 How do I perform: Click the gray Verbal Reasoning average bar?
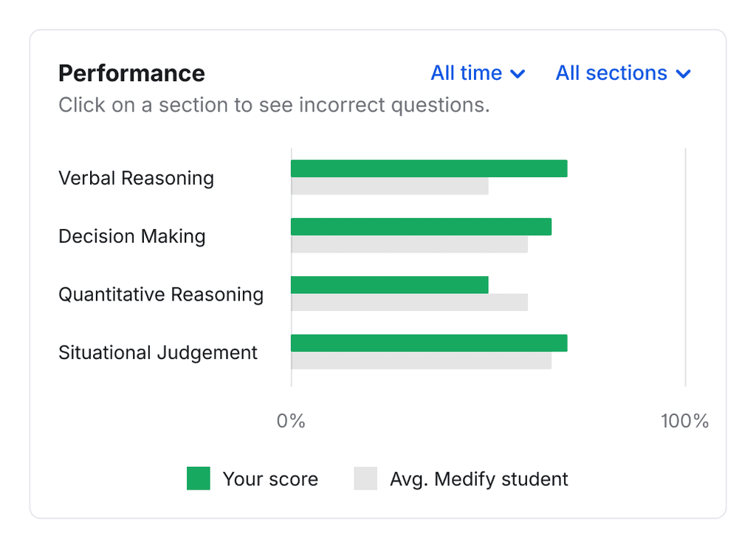pyautogui.click(x=390, y=186)
